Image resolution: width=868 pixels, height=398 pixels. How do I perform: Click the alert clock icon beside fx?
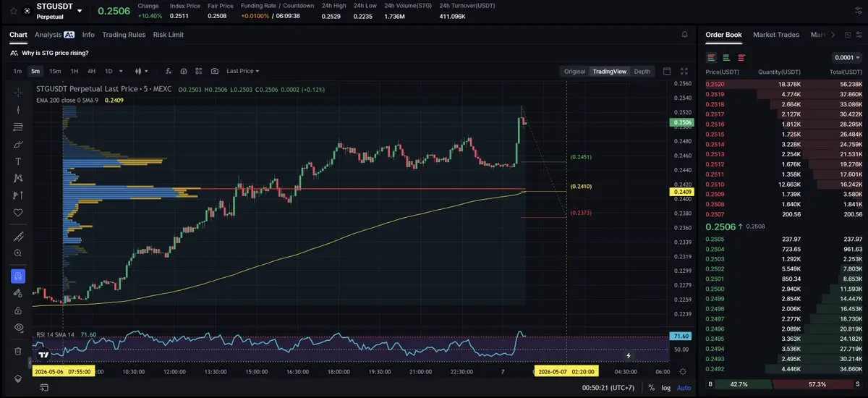184,71
